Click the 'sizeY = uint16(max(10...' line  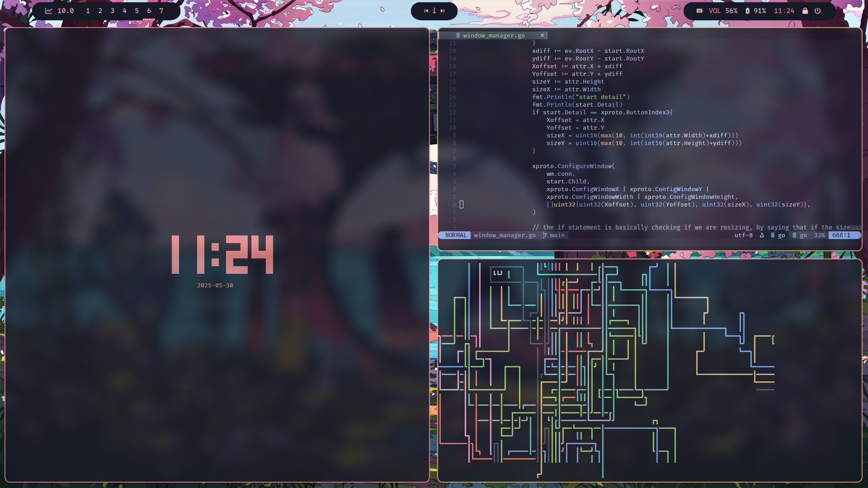click(644, 143)
